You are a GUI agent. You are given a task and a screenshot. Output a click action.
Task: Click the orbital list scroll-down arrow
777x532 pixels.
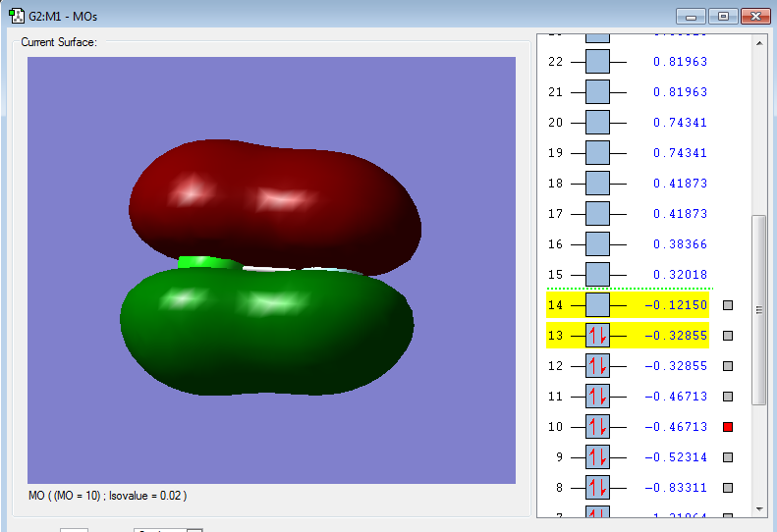click(759, 509)
